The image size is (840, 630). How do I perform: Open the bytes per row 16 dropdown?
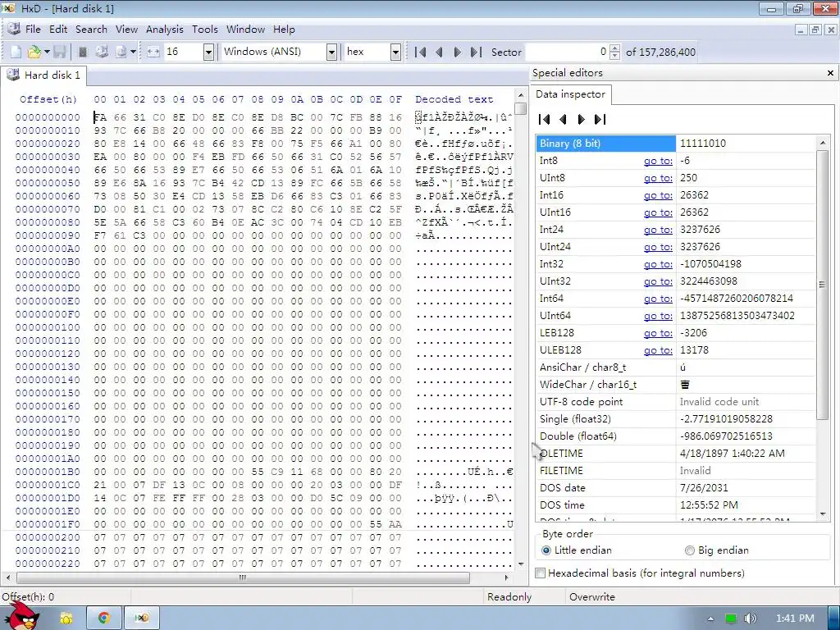tap(209, 52)
